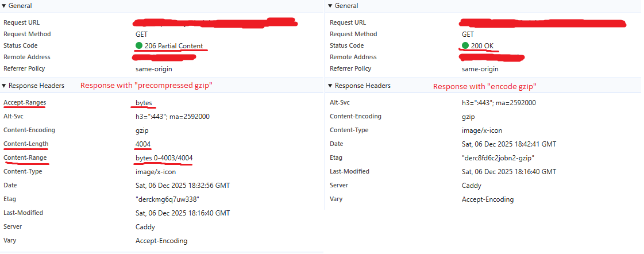
Task: Click the Content-Length value 4004
Action: click(144, 144)
